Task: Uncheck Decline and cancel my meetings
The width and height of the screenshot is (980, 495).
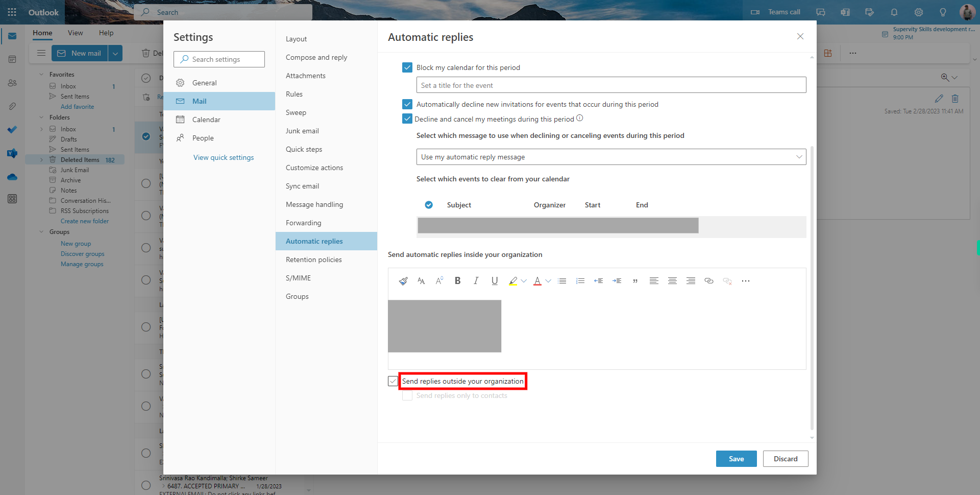Action: 407,119
